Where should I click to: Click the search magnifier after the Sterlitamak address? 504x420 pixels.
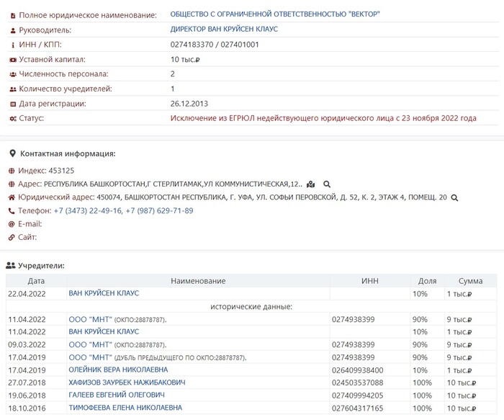[327, 184]
